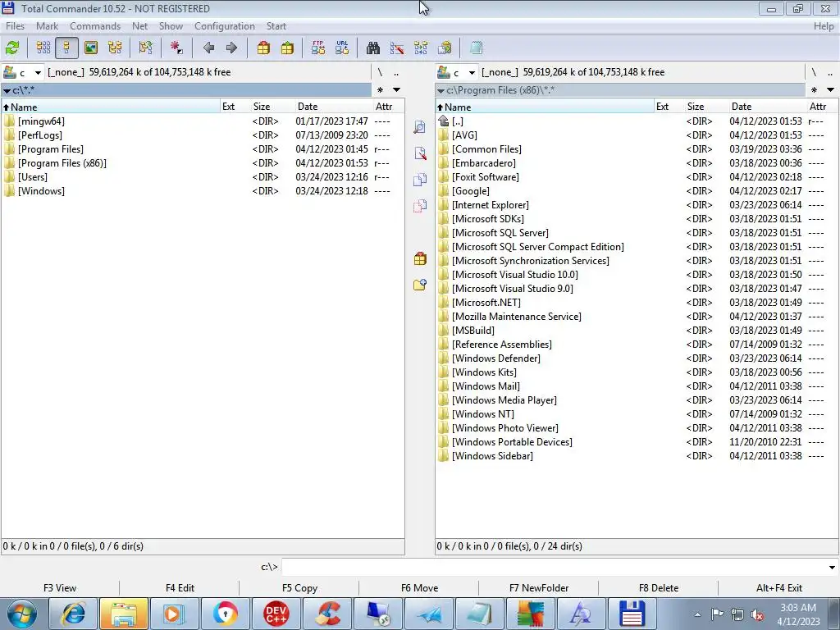Open the Files menu
Screen dimensions: 840x630
pyautogui.click(x=15, y=25)
